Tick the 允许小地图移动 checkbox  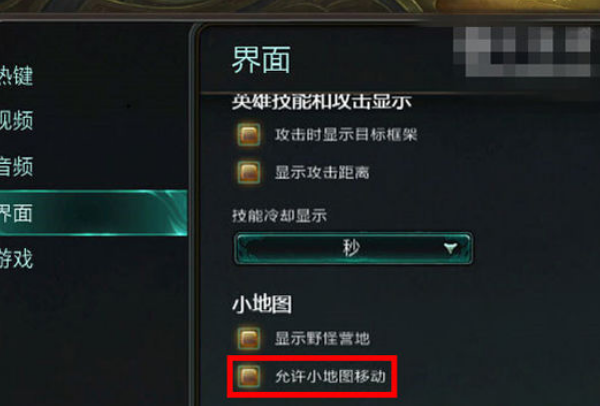pos(249,376)
